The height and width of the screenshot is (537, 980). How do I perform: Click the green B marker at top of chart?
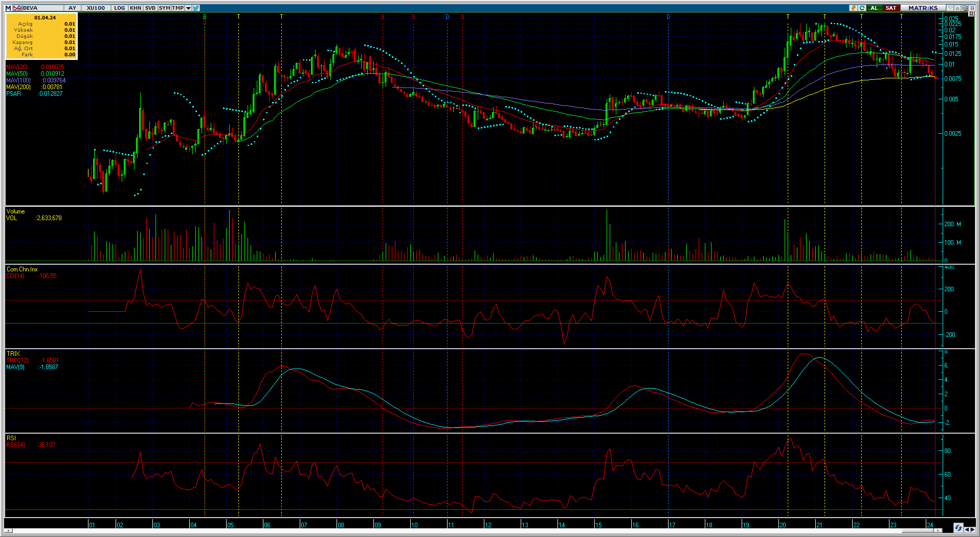pos(205,17)
